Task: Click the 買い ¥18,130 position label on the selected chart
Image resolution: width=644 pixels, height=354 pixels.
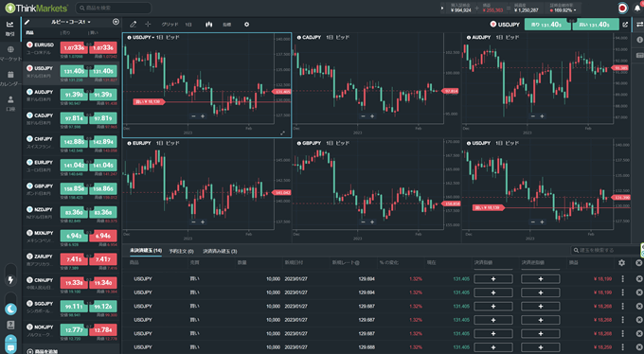Action: [x=149, y=101]
